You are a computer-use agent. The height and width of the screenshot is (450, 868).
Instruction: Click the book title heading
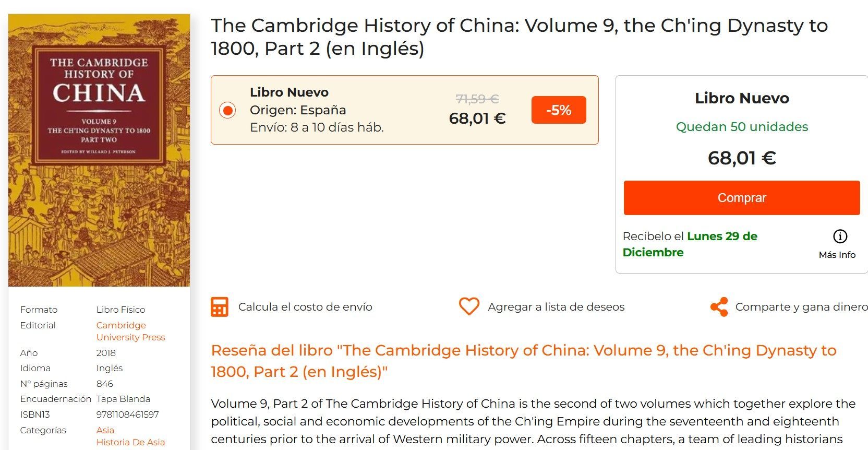point(519,37)
